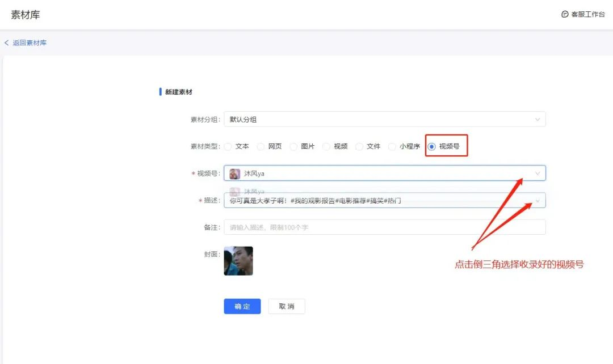Click the 确定 confirm button
The height and width of the screenshot is (364, 613).
coord(242,306)
